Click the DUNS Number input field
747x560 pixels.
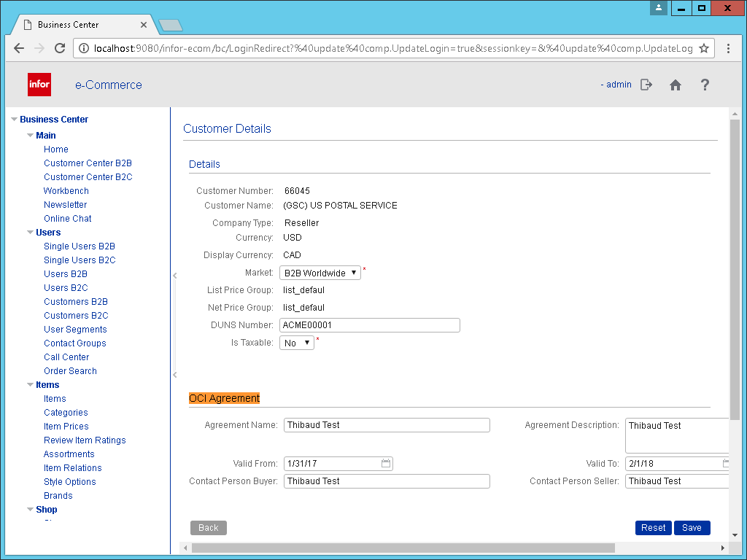pyautogui.click(x=370, y=325)
